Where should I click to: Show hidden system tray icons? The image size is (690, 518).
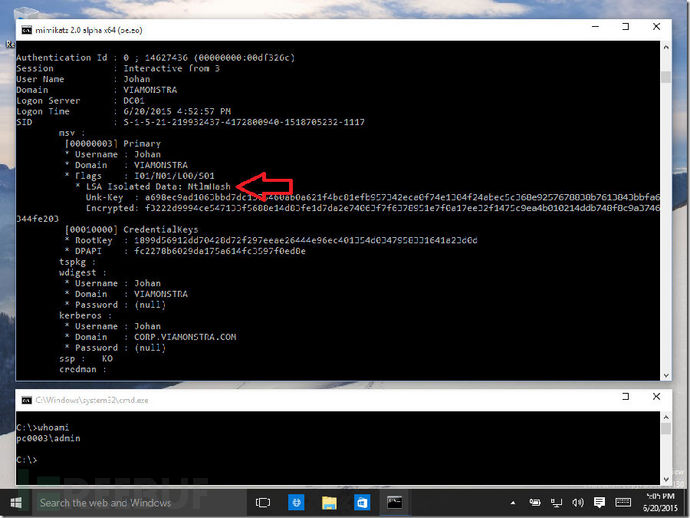[513, 503]
